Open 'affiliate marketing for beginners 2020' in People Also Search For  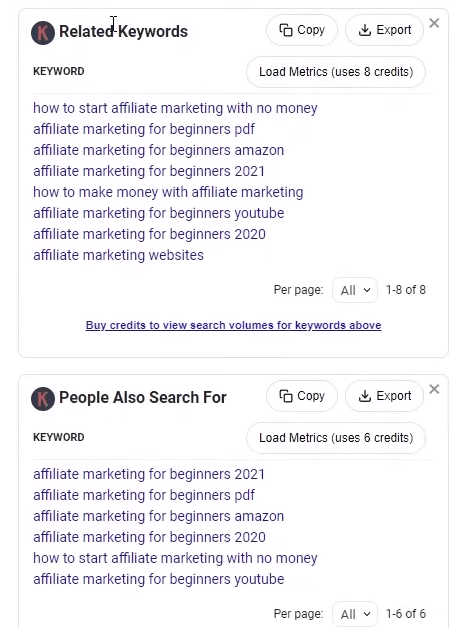point(149,537)
